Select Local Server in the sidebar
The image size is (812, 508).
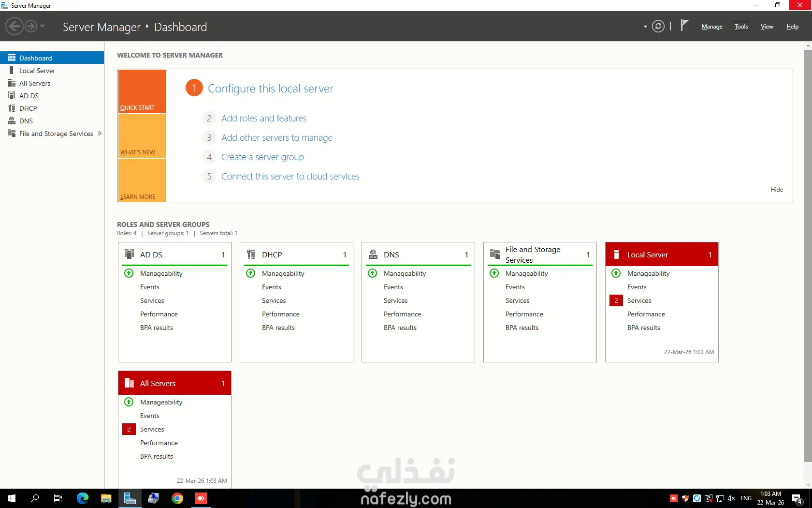(52, 71)
